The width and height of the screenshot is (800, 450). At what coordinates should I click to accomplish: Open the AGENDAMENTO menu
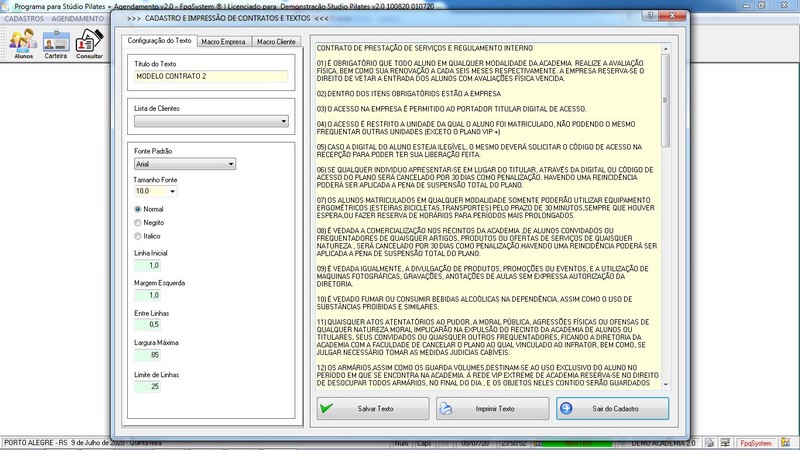pyautogui.click(x=78, y=19)
